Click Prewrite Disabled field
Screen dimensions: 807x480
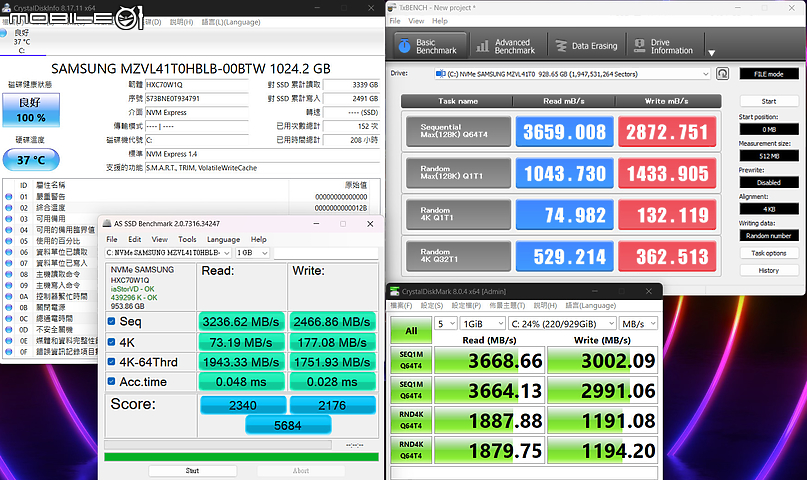pyautogui.click(x=769, y=183)
